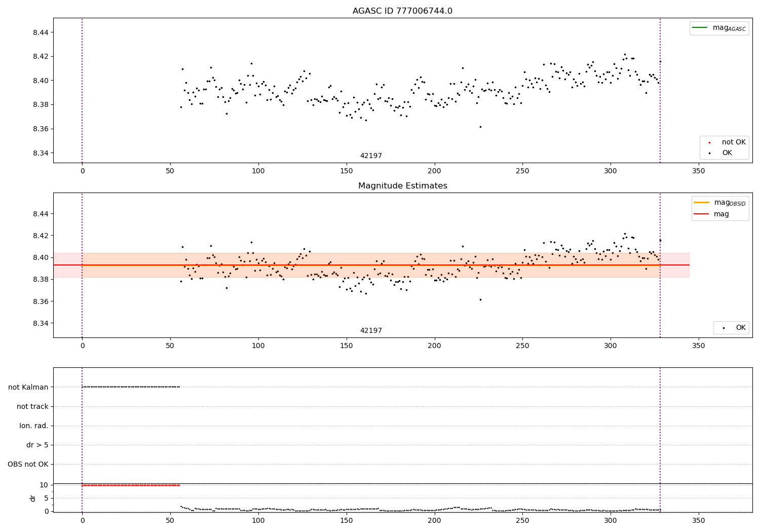760x532 pixels.
Task: Click the "Ion. rad." axis label
Action: [x=34, y=426]
